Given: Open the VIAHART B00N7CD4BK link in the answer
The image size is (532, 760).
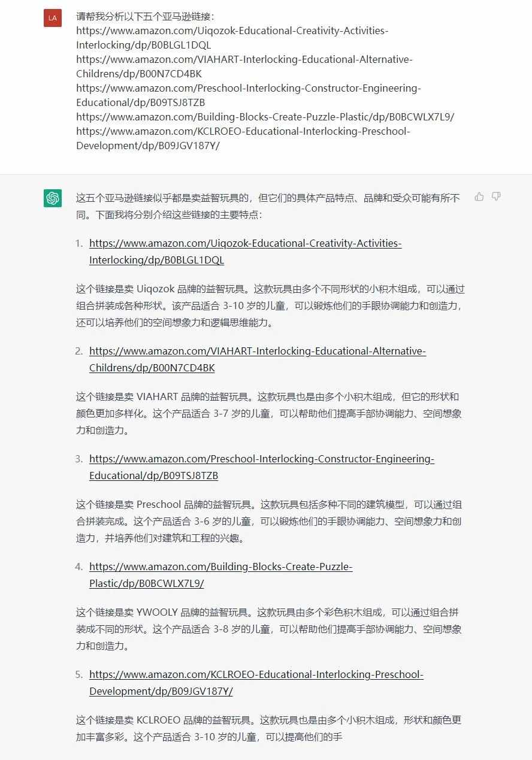Looking at the screenshot, I should point(258,359).
